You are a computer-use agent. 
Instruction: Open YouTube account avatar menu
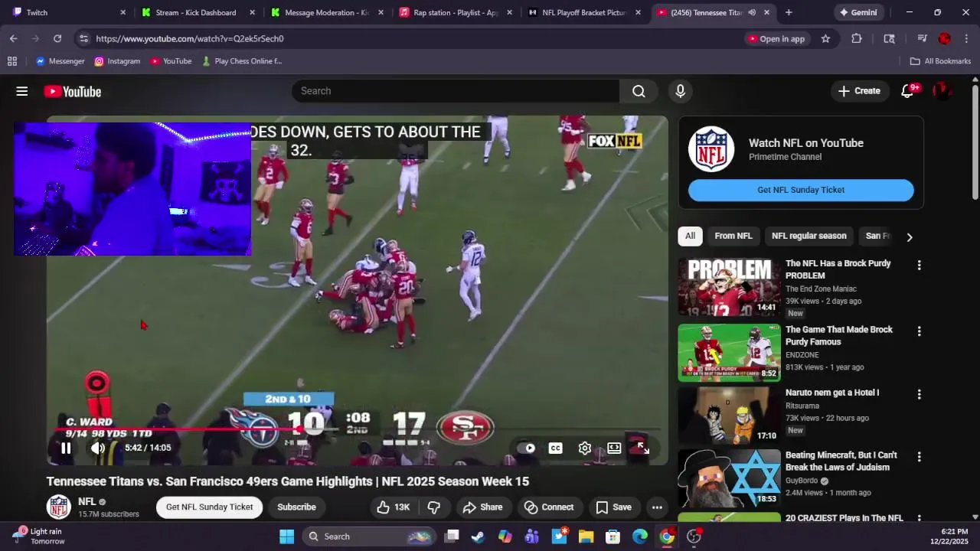coord(942,91)
